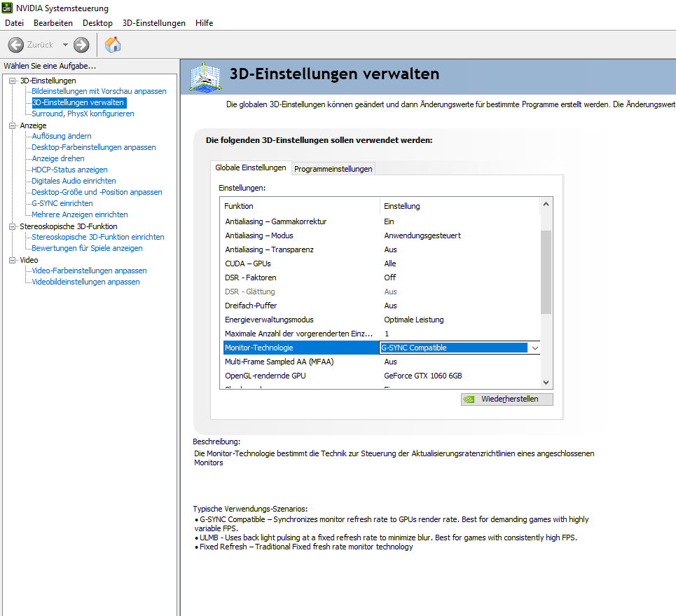This screenshot has width=676, height=616.
Task: Select the DSR - Faktoren row
Action: (382, 278)
